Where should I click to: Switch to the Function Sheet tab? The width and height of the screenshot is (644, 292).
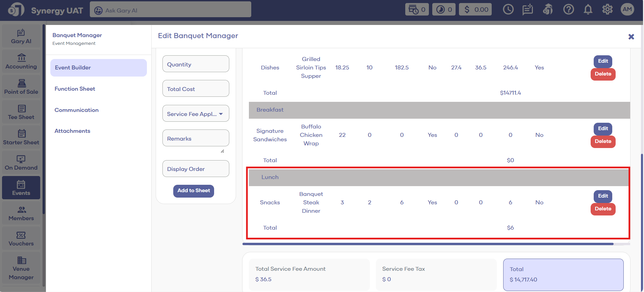coord(75,89)
